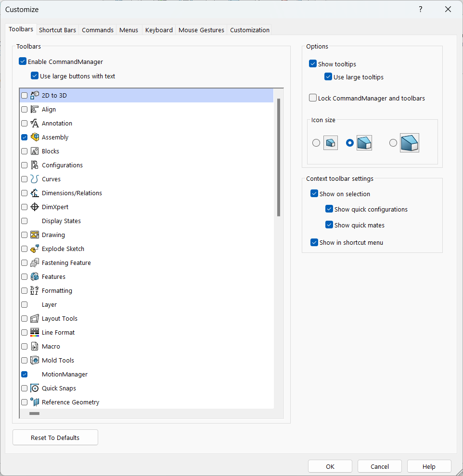Click the Assembly toolbar icon
The height and width of the screenshot is (476, 463).
35,137
